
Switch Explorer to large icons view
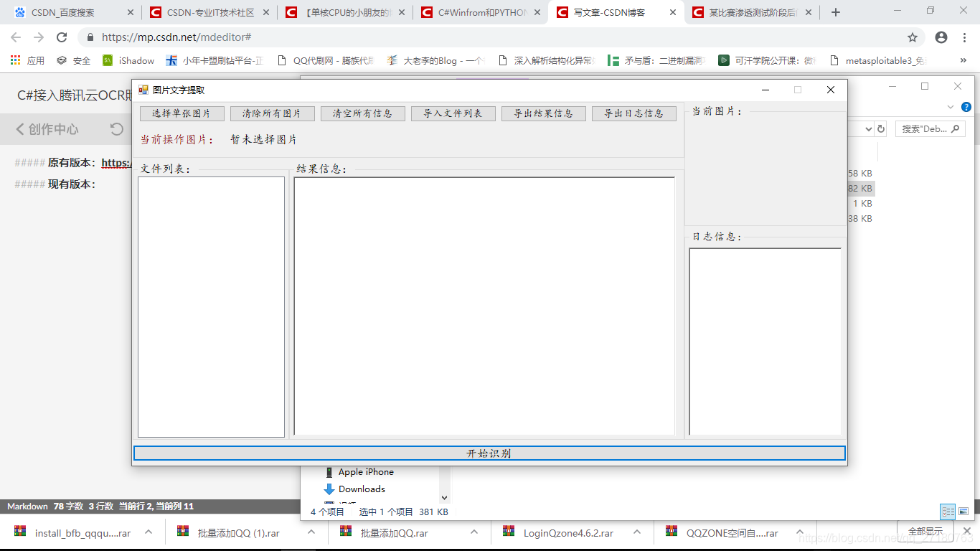tap(963, 512)
